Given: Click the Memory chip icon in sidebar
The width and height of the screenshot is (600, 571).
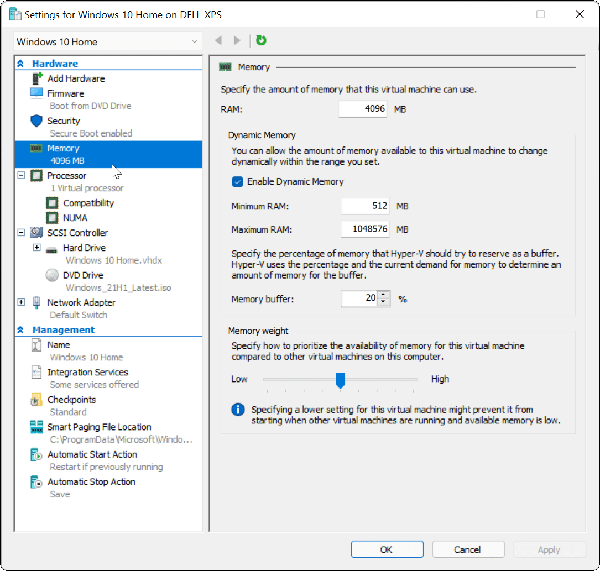Looking at the screenshot, I should [36, 148].
